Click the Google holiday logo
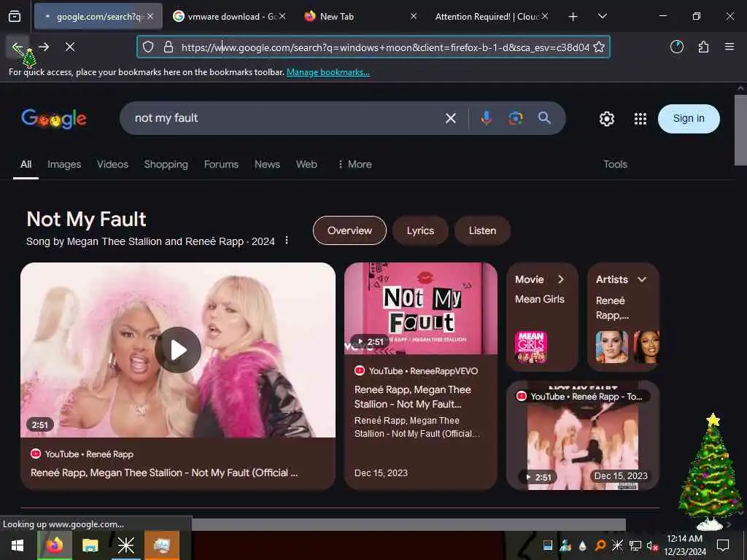 [54, 119]
